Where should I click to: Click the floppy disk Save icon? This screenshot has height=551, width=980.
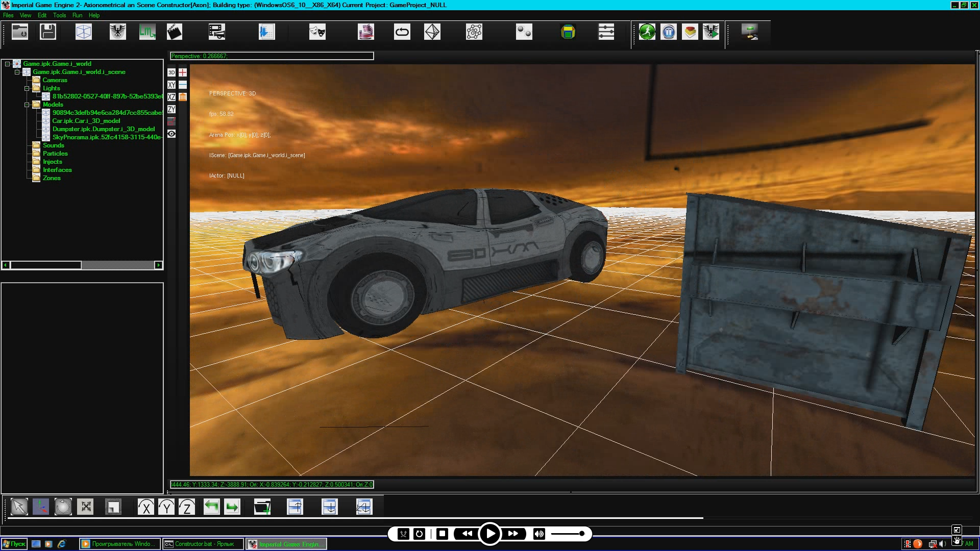[48, 32]
